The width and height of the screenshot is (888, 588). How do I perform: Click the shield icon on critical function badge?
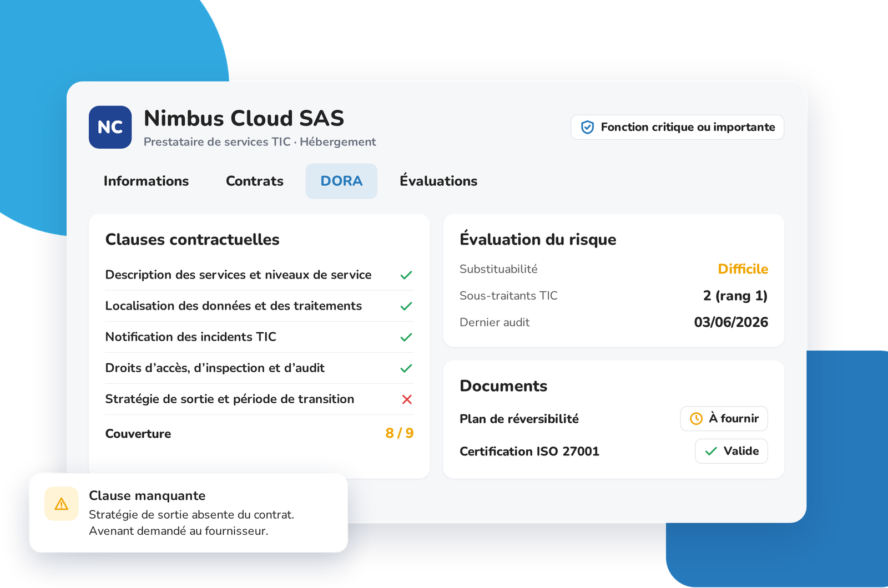587,128
